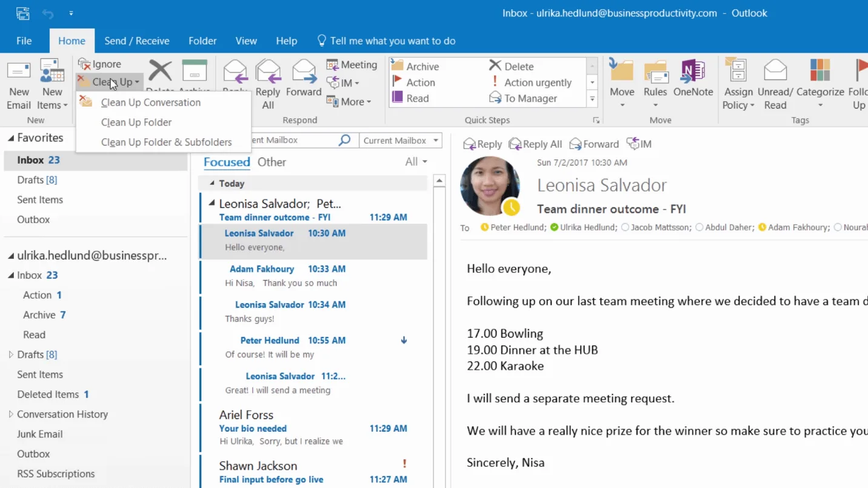Open the New Items menu
The image size is (868, 488).
(52, 84)
